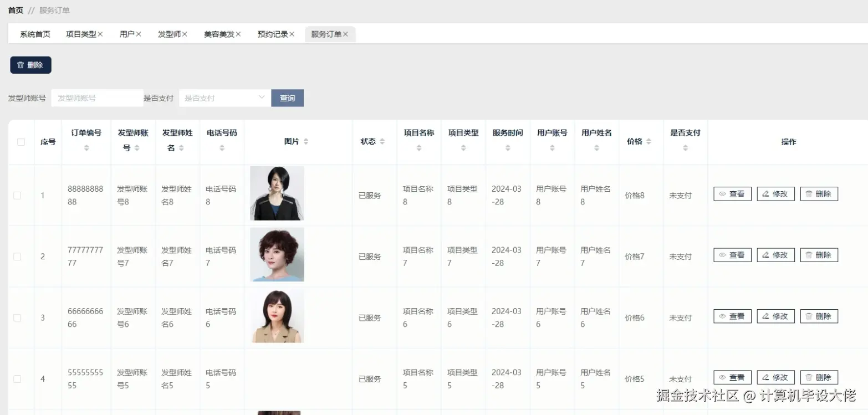Screen dimensions: 868x415
Task: Close the 美容美发 tab
Action: point(238,33)
